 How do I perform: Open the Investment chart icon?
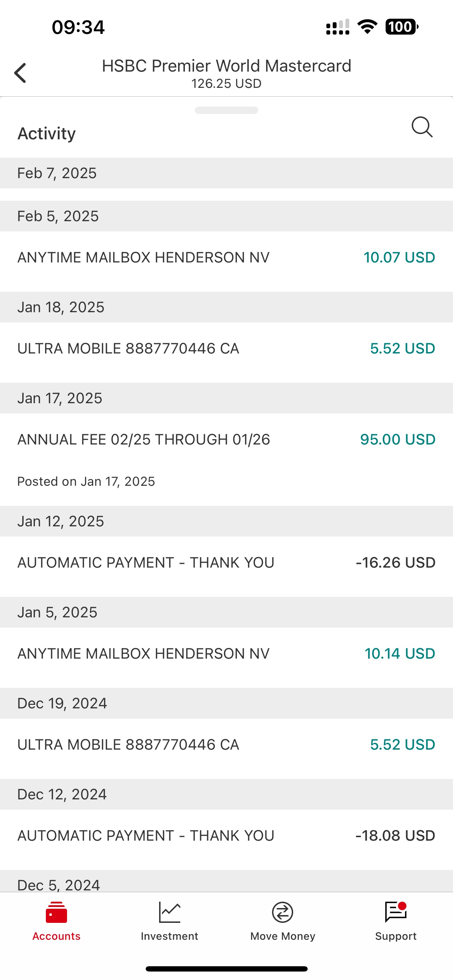click(x=170, y=912)
